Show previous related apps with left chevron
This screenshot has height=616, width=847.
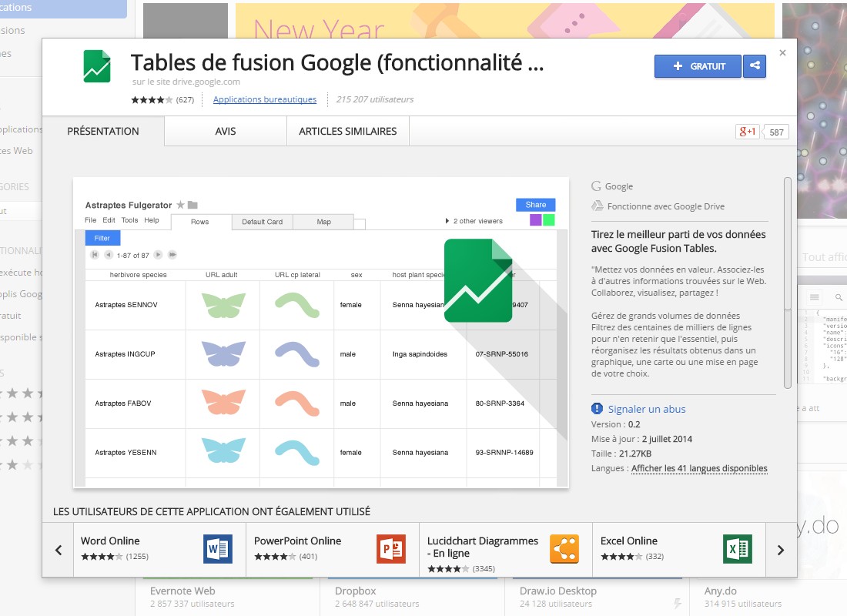[x=59, y=550]
